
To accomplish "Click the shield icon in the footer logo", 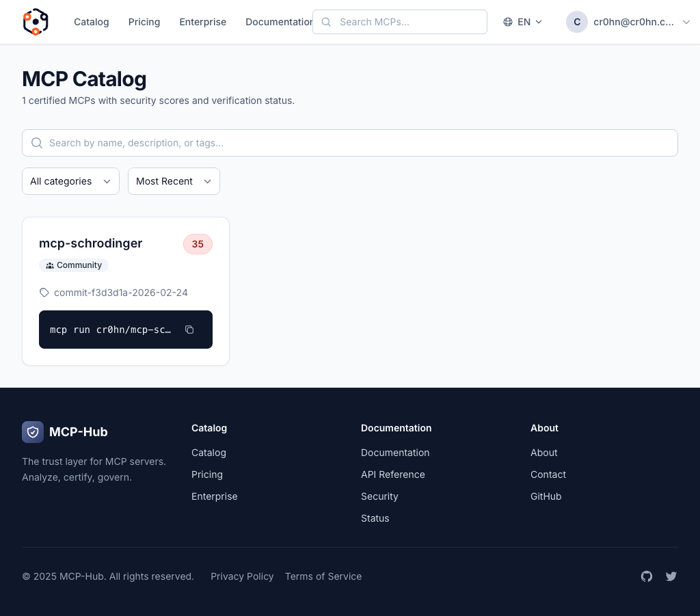I will (33, 431).
